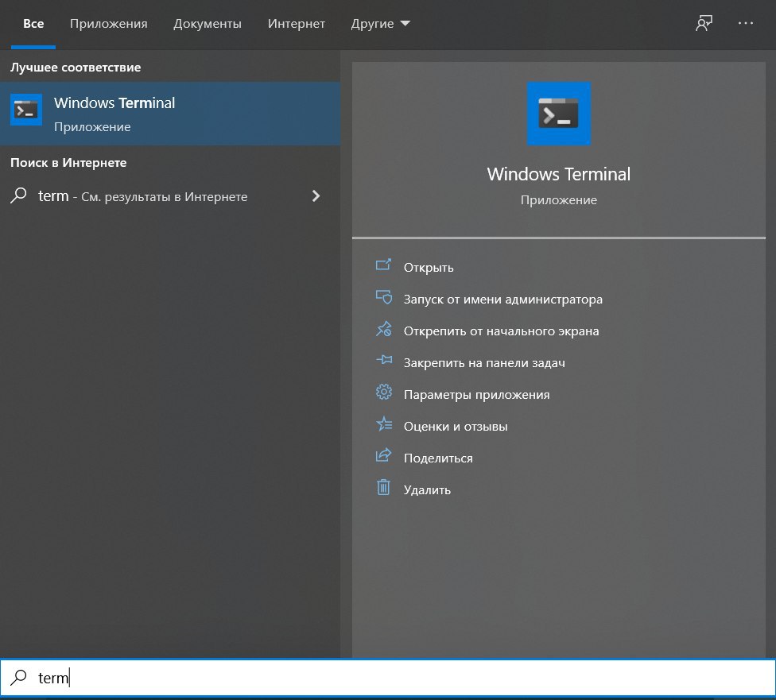The width and height of the screenshot is (776, 700).
Task: Switch to the Интернет tab
Action: pyautogui.click(x=296, y=24)
